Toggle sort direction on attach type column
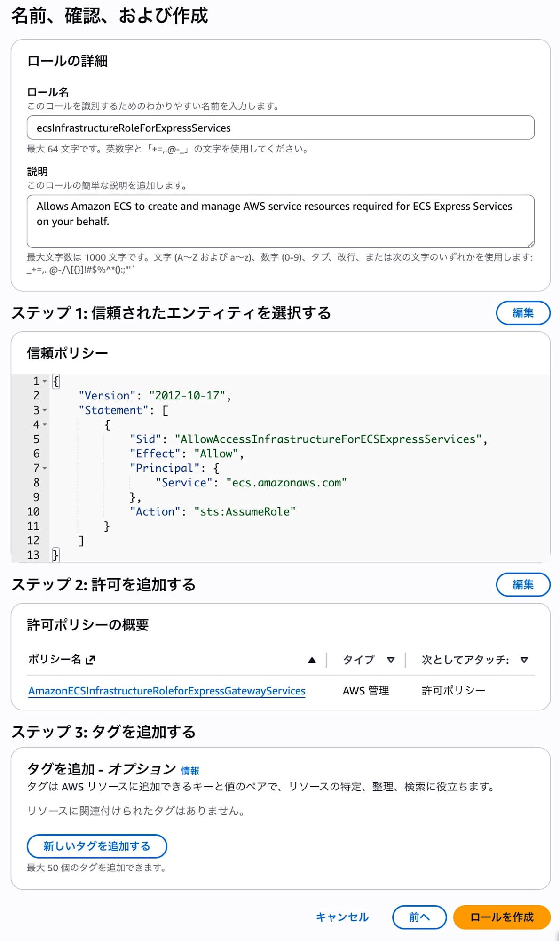The width and height of the screenshot is (560, 941). coord(523,660)
